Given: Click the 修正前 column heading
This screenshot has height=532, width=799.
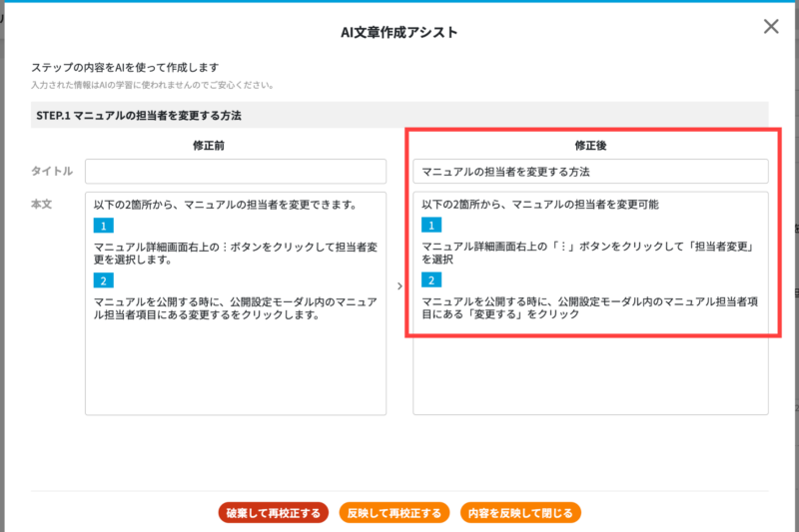Looking at the screenshot, I should click(x=209, y=146).
